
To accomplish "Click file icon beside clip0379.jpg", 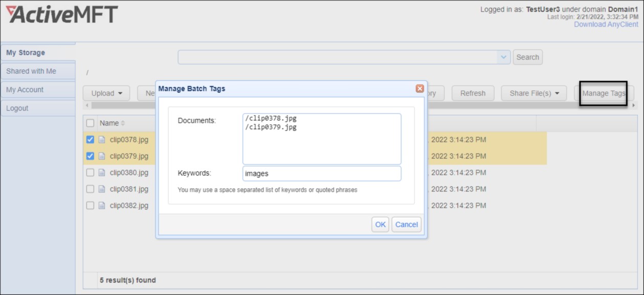I will 102,156.
